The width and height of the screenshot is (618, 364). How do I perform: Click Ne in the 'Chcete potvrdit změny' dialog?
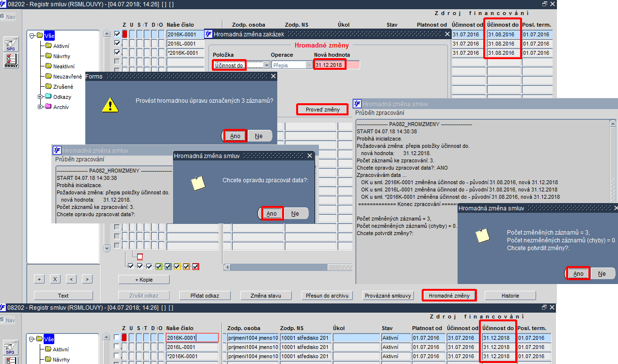(602, 273)
